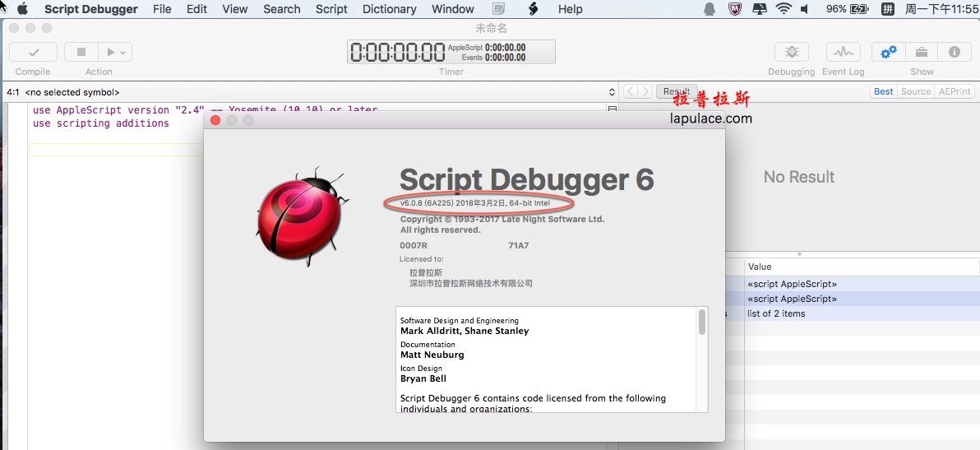The image size is (980, 450).
Task: Click the Compile checkmark button
Action: pos(33,52)
